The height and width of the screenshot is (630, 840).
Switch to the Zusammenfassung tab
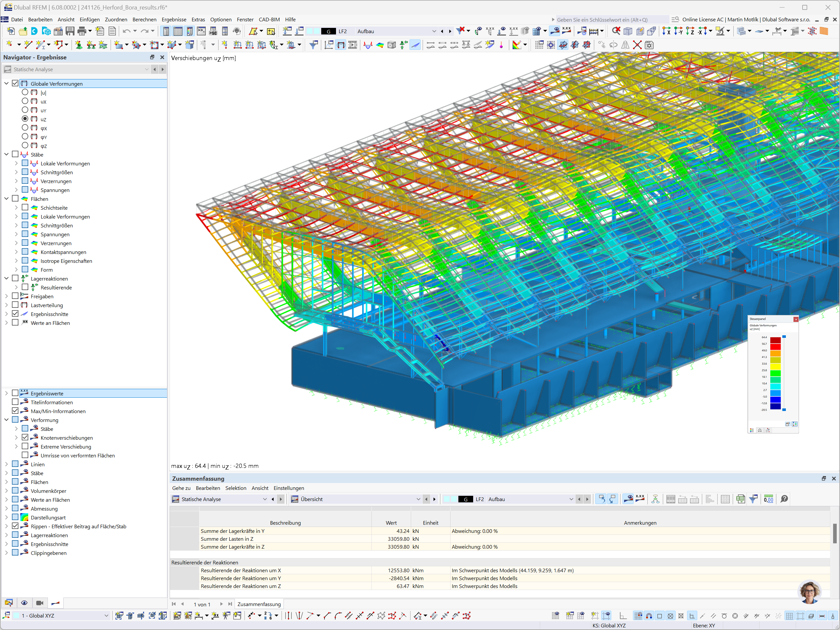(x=259, y=604)
